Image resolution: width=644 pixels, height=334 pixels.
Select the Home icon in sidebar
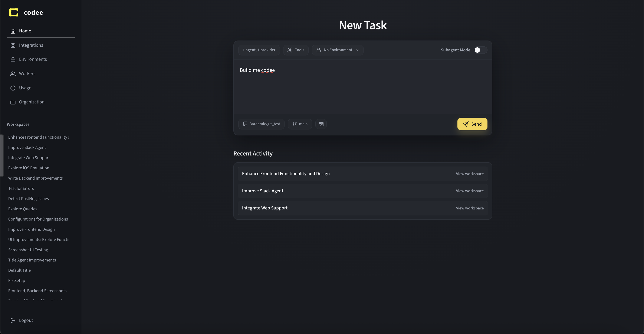[x=13, y=31]
